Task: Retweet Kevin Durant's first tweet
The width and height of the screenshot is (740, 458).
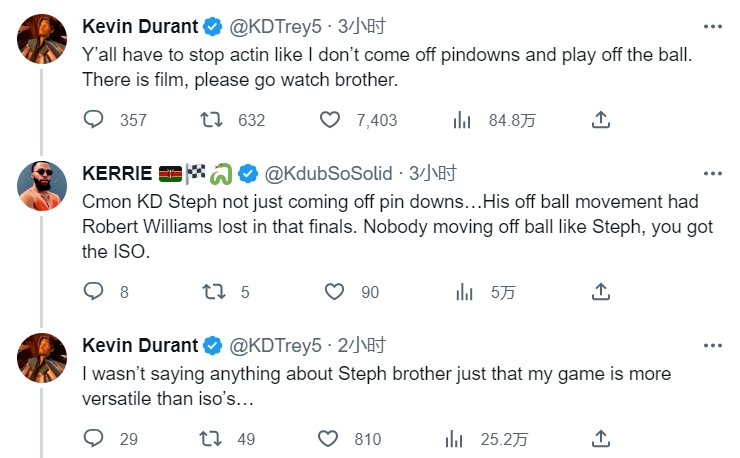Action: coord(211,120)
